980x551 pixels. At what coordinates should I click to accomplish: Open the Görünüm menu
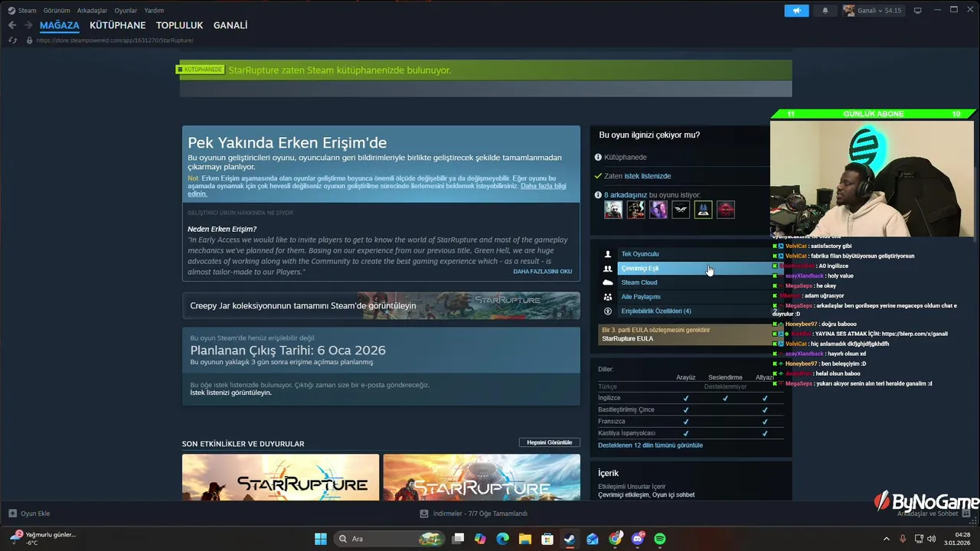pyautogui.click(x=57, y=11)
